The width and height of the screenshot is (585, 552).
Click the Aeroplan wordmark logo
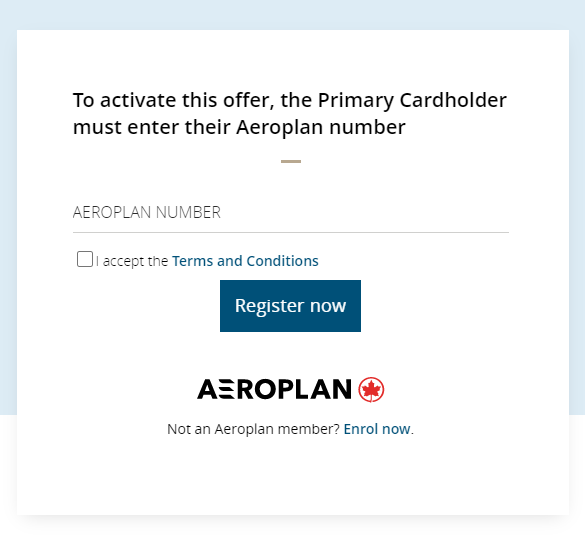tap(274, 389)
